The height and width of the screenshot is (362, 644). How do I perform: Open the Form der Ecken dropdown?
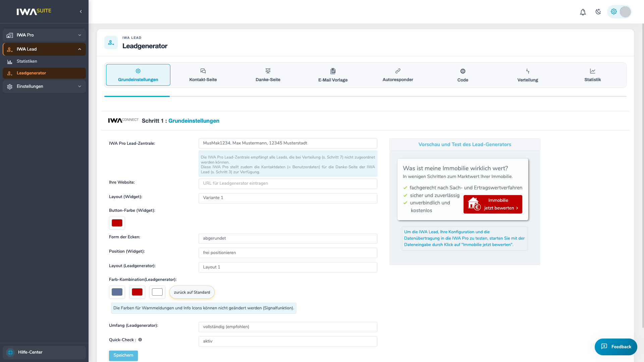point(288,239)
